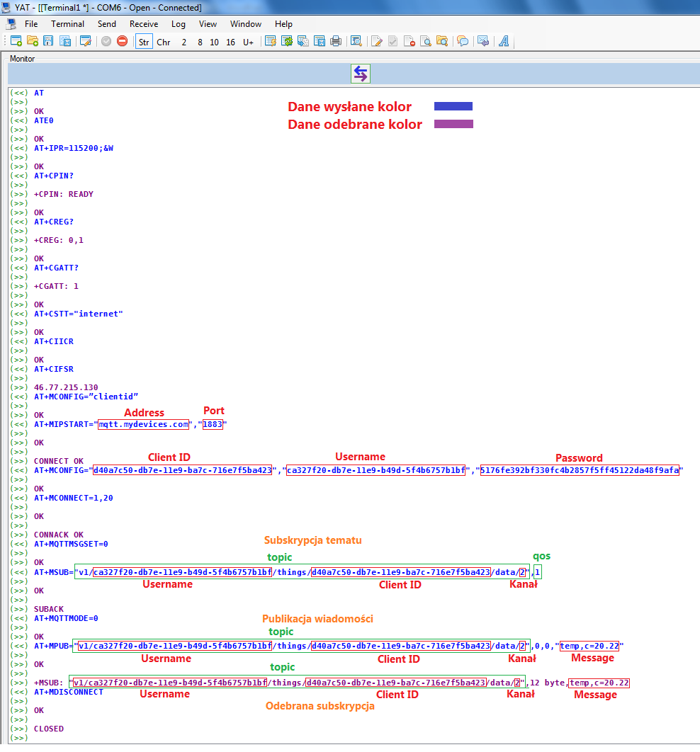Click the Log settings pencil icon
700x752 pixels.
377,41
